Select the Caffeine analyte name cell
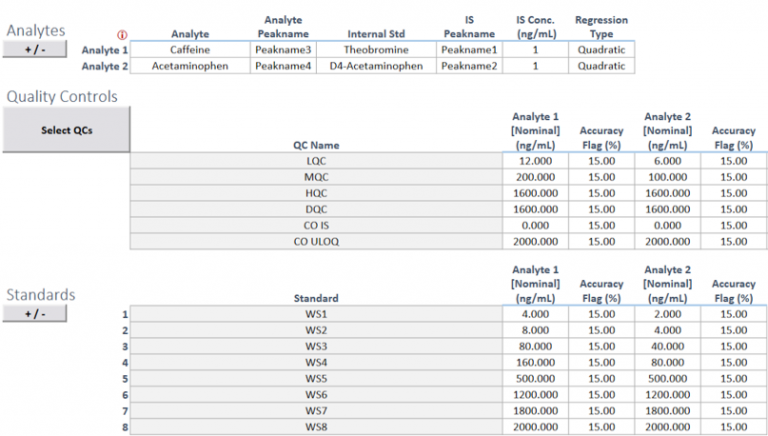The height and width of the screenshot is (436, 768). click(x=190, y=49)
